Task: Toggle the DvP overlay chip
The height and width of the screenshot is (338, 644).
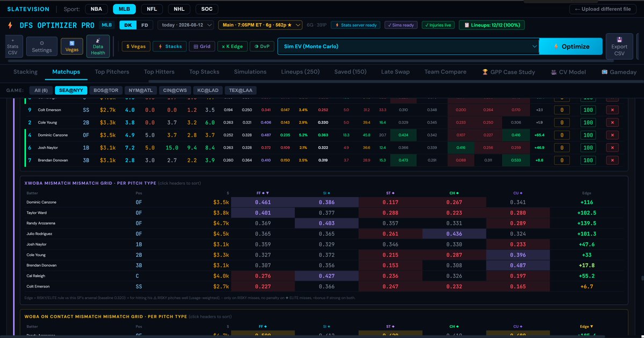Action: pyautogui.click(x=262, y=46)
